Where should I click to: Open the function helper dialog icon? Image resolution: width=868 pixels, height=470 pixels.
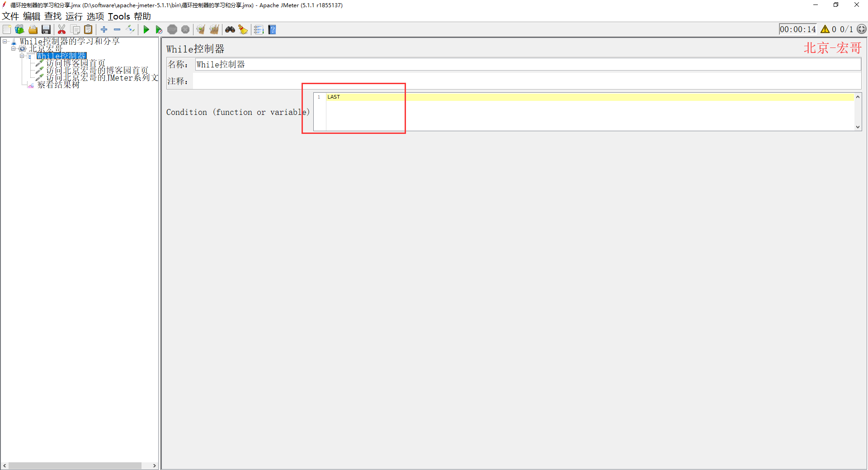point(259,29)
